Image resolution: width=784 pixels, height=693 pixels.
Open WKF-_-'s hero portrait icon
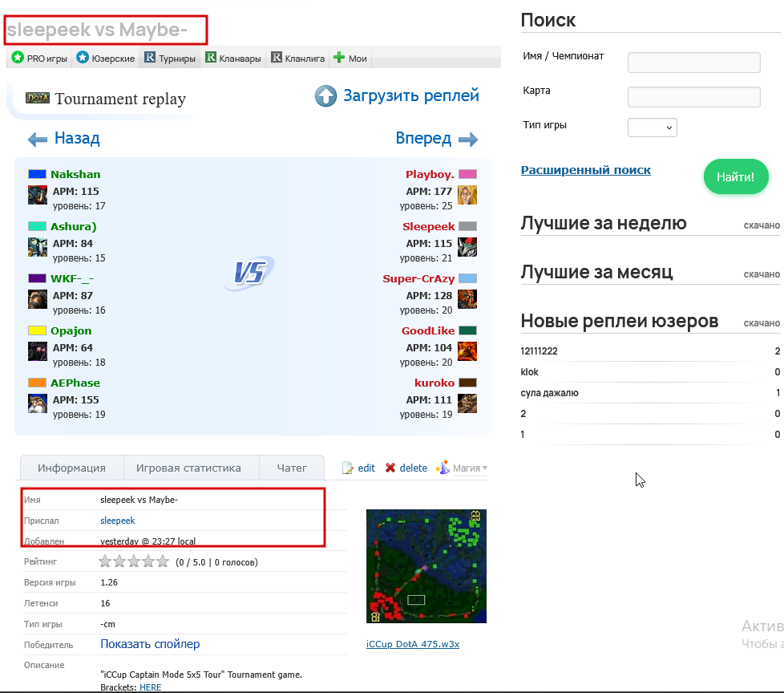click(x=38, y=299)
